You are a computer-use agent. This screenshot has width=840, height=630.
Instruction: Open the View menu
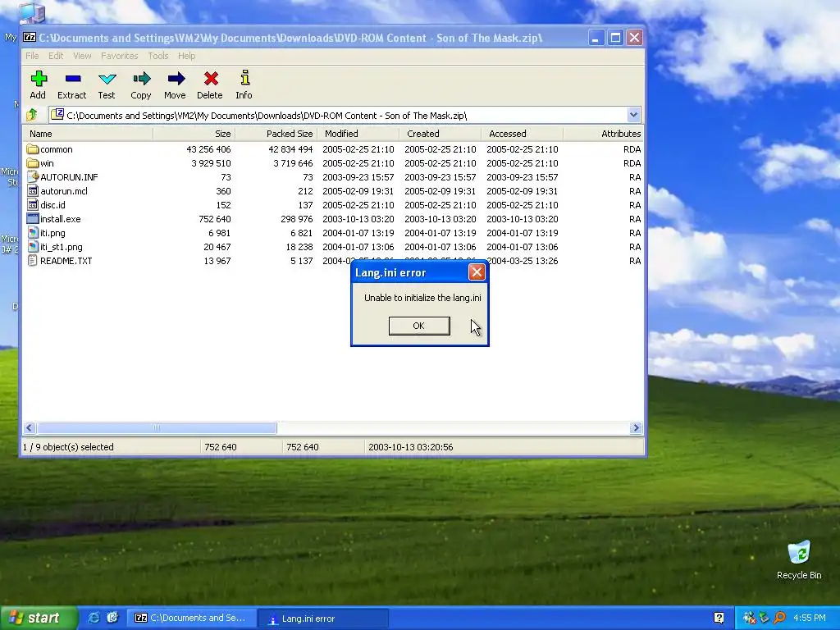82,56
